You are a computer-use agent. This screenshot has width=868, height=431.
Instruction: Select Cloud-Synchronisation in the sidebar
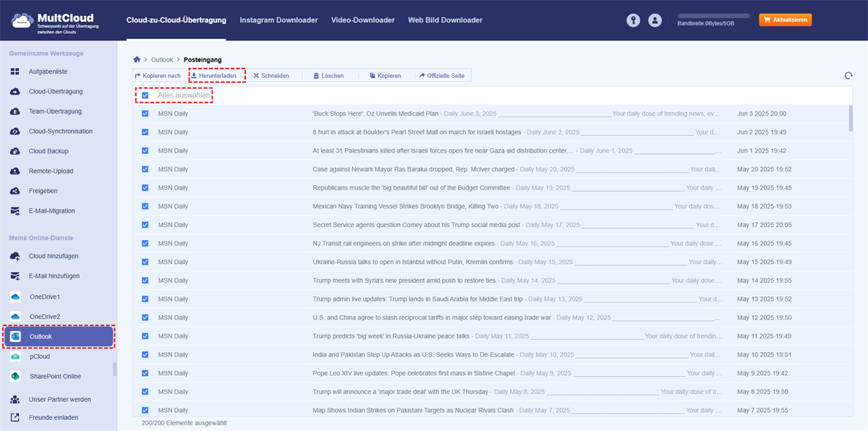(60, 132)
